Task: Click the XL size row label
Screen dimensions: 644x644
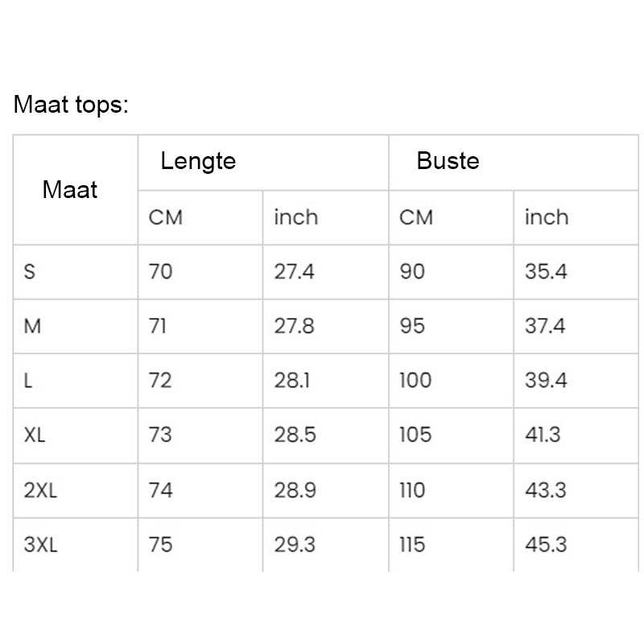Action: [35, 436]
